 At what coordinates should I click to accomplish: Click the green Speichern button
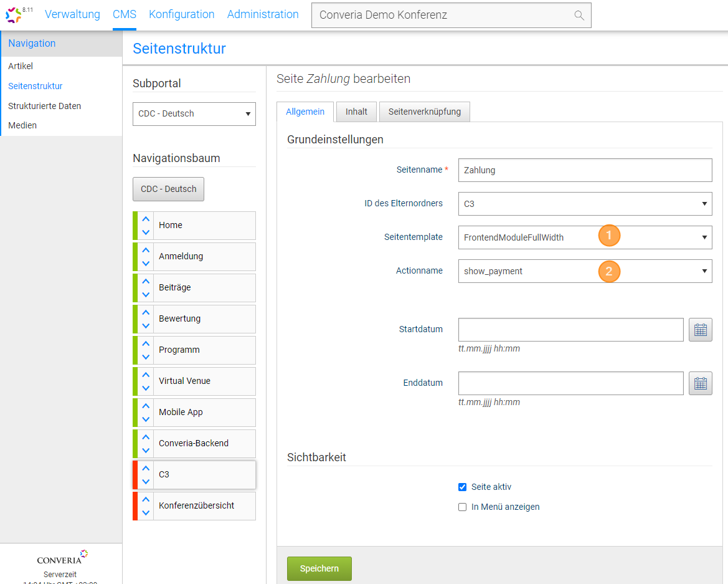[x=319, y=568]
